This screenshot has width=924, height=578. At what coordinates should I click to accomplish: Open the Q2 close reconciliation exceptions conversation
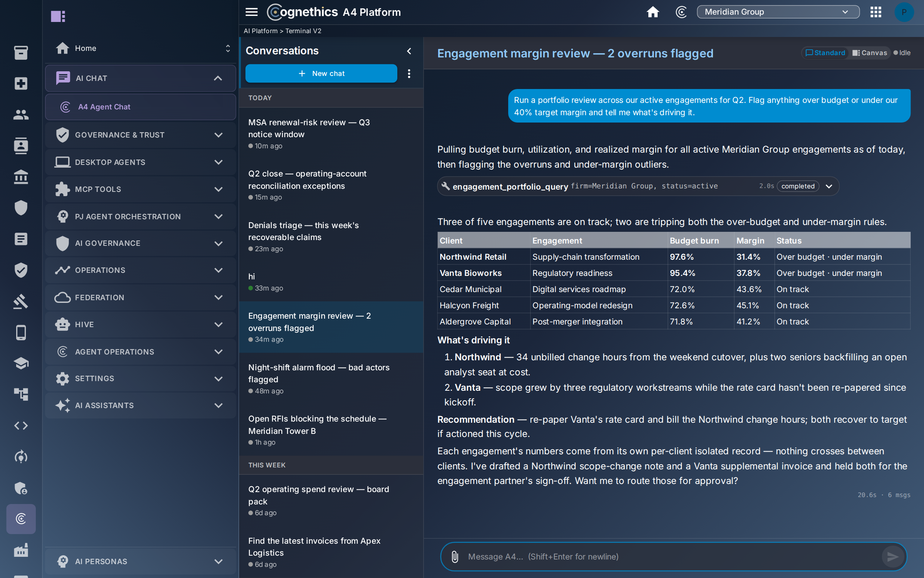tap(331, 185)
